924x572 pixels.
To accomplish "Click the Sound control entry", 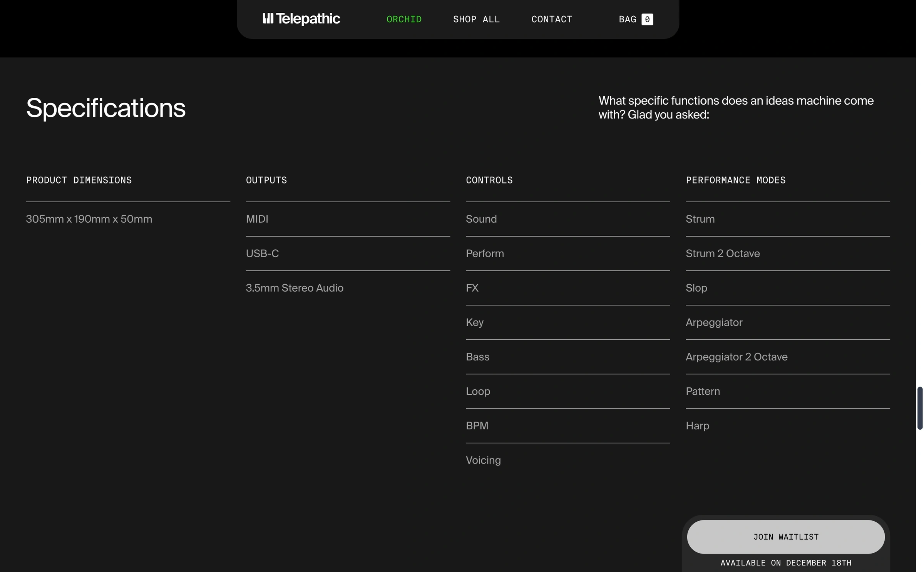I will coord(481,219).
